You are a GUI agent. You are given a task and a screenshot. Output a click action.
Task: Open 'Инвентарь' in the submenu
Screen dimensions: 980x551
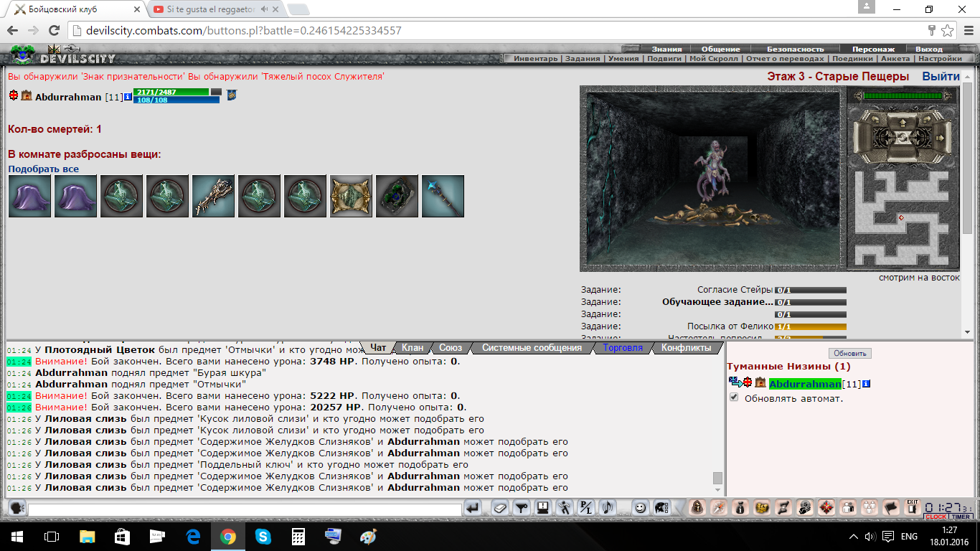click(x=535, y=59)
